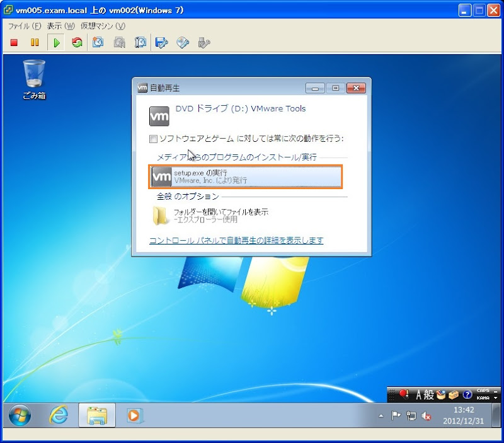The image size is (504, 443).
Task: Click the muted volume speaker tray icon
Action: 426,416
